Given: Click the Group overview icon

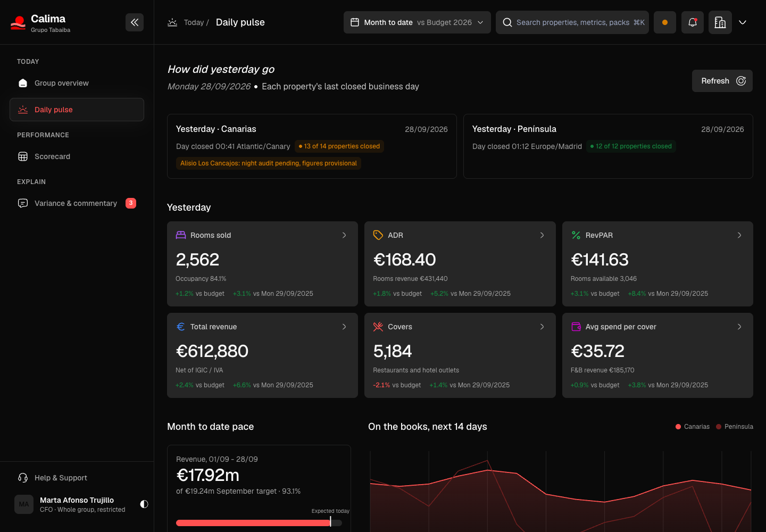Looking at the screenshot, I should (x=23, y=83).
